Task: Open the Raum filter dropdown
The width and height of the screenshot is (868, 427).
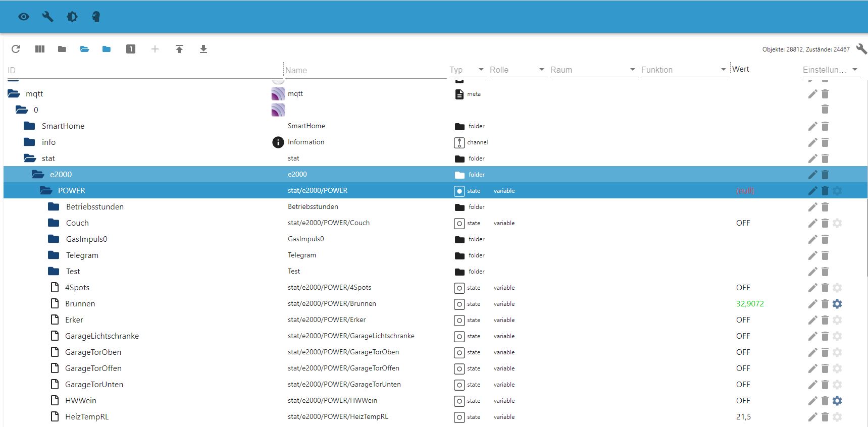Action: coord(632,70)
